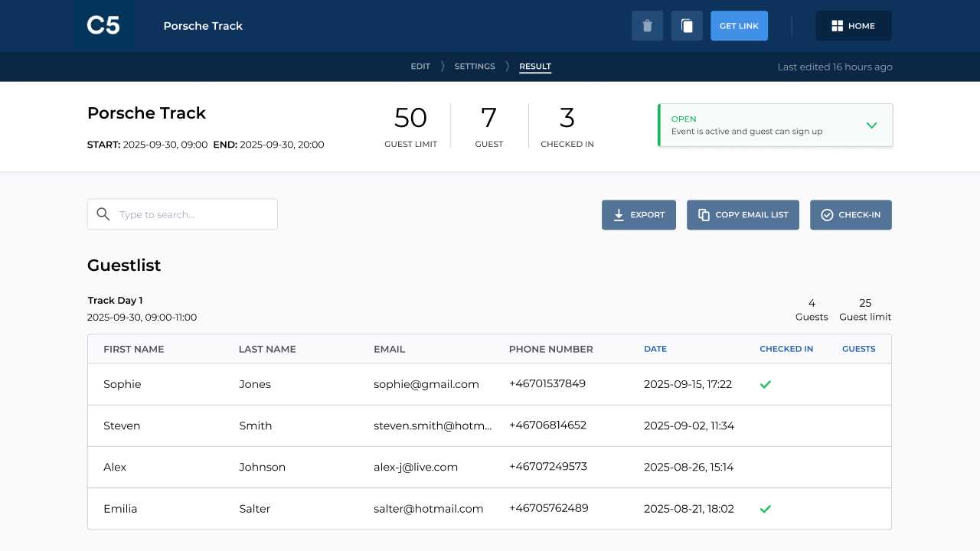Screen dimensions: 980x551
Task: Export the guestlist with EXPORT button
Action: [639, 215]
